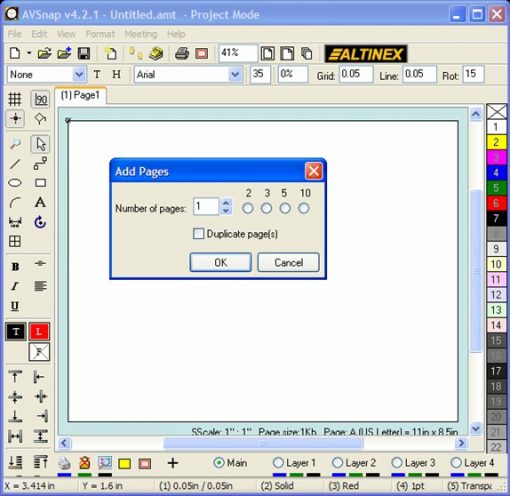The width and height of the screenshot is (510, 496).
Task: Click the H style icon
Action: point(116,74)
